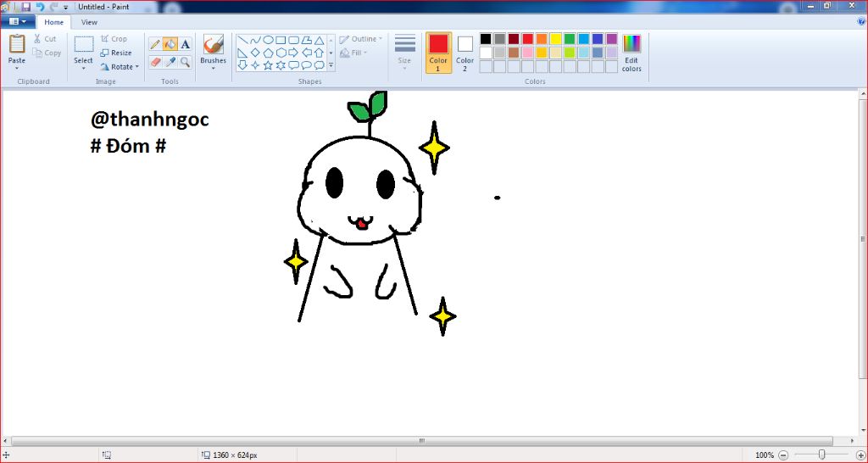The image size is (868, 463).
Task: Select the Eraser tool
Action: (x=156, y=61)
